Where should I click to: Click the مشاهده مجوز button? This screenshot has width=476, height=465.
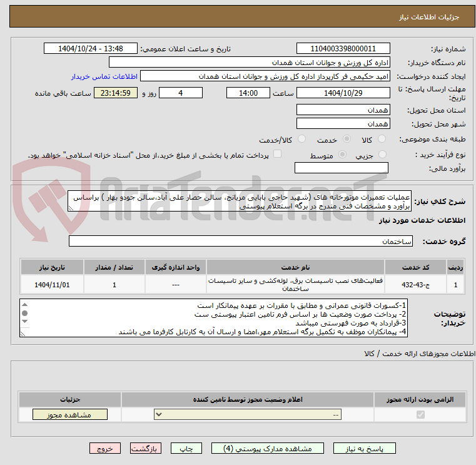[x=70, y=414]
